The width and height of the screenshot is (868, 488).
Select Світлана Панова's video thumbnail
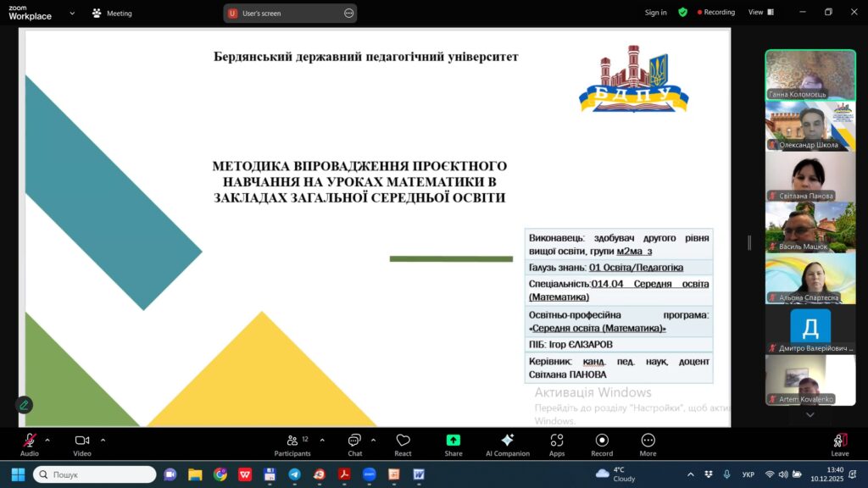point(810,177)
